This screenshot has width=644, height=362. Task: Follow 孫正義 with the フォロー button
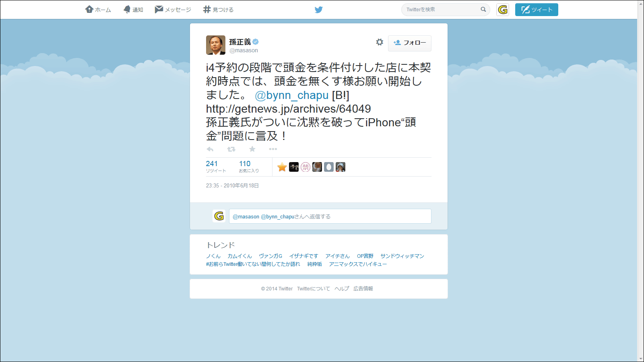point(410,43)
